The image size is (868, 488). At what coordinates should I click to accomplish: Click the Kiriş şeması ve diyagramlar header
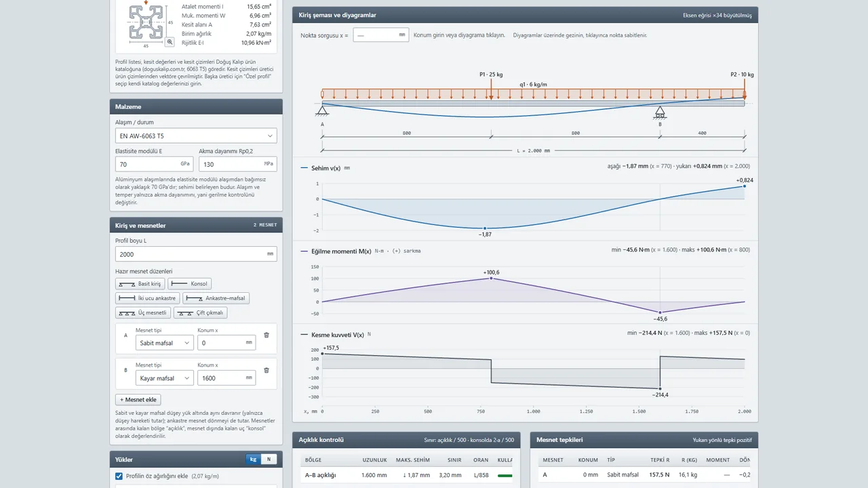338,15
